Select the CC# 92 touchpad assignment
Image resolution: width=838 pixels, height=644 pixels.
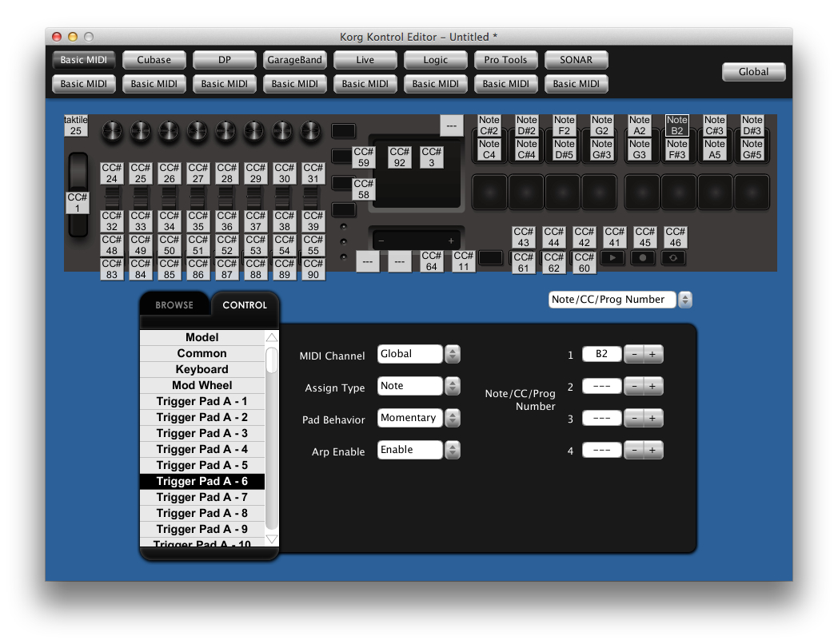[398, 155]
